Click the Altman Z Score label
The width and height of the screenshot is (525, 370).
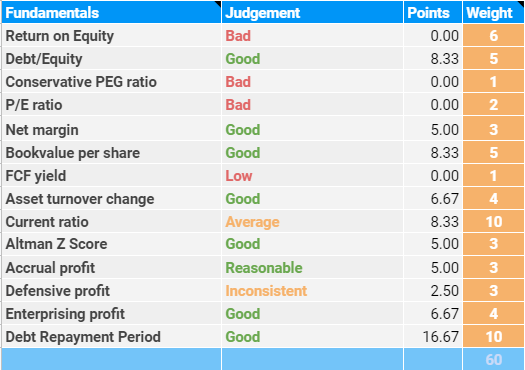click(x=56, y=244)
